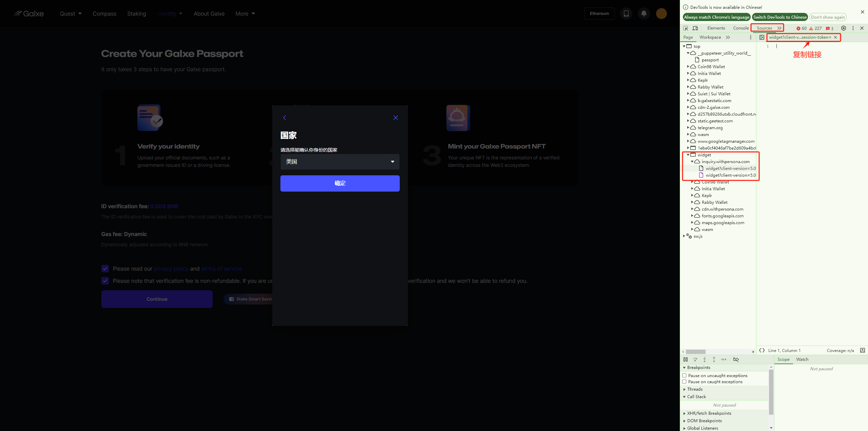Click the inspect element picker icon
Image resolution: width=868 pixels, height=431 pixels.
coord(686,28)
